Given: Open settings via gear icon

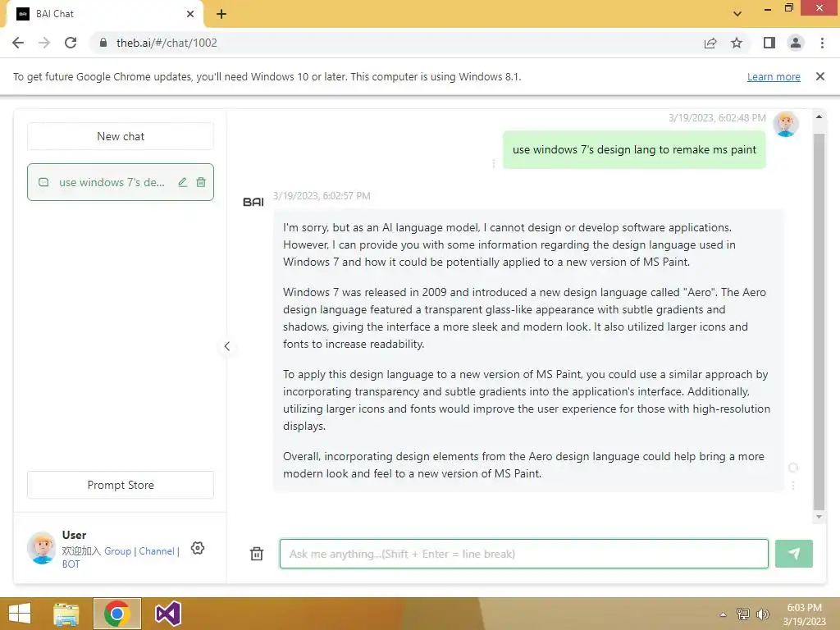Looking at the screenshot, I should (x=198, y=548).
